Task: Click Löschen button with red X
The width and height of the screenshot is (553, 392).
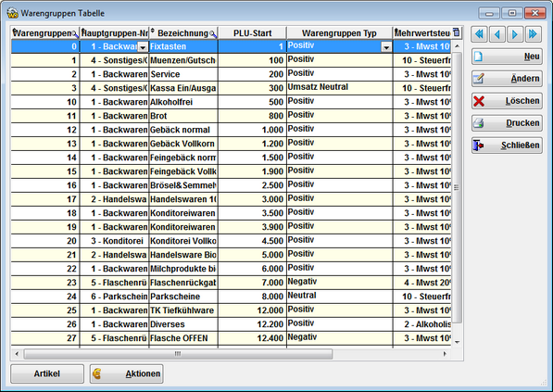Action: [x=507, y=101]
